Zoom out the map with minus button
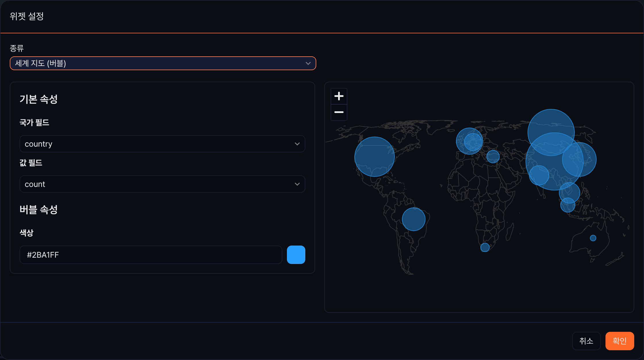The height and width of the screenshot is (360, 644). pyautogui.click(x=339, y=112)
